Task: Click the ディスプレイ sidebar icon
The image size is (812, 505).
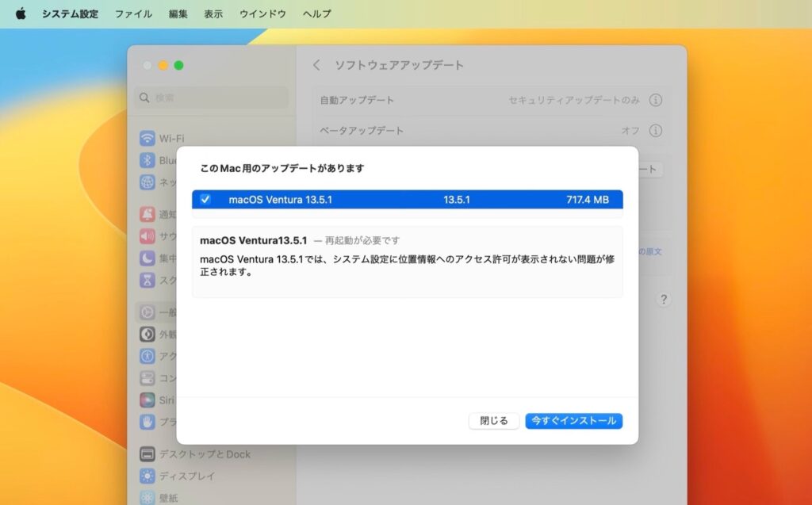Action: coord(147,476)
